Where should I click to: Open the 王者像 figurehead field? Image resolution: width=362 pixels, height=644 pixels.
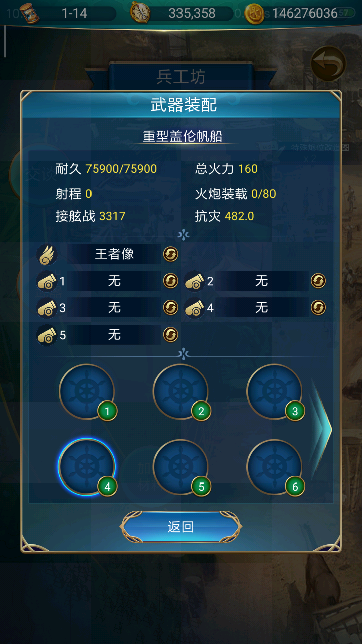point(114,254)
